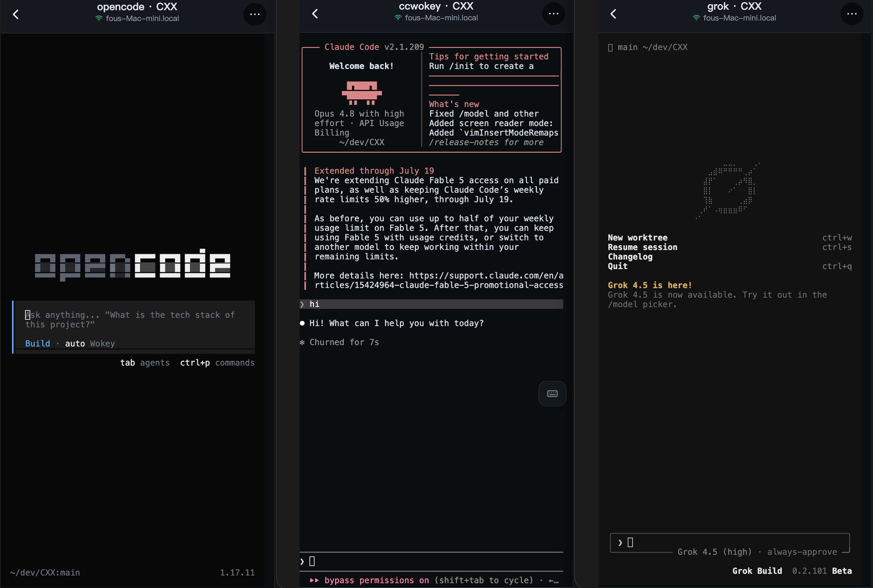Click "Claude Code v2.1.209" header
The image size is (873, 588).
tap(374, 47)
